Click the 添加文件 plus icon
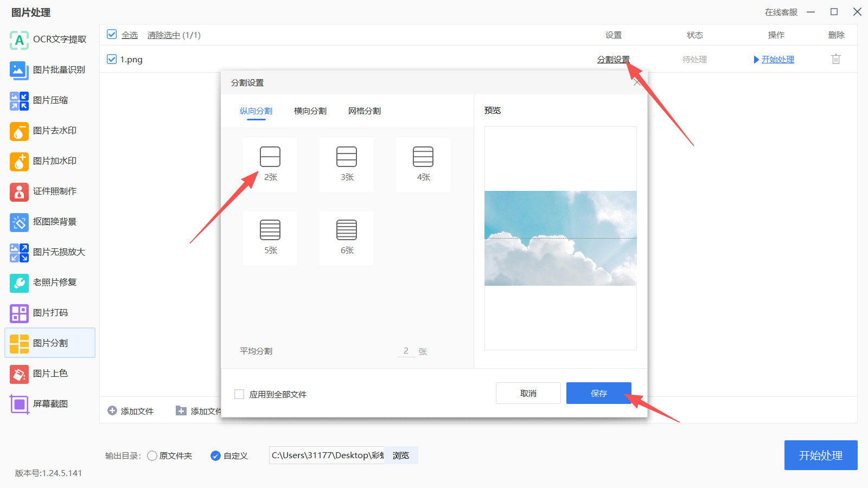The width and height of the screenshot is (868, 488). 112,411
